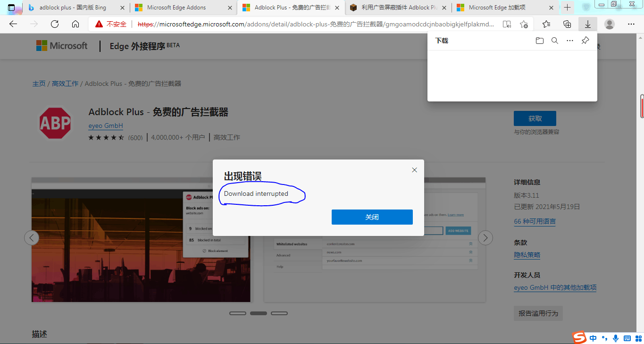Open the 隐私策略 privacy policy link
Viewport: 644px width, 344px height.
point(527,255)
